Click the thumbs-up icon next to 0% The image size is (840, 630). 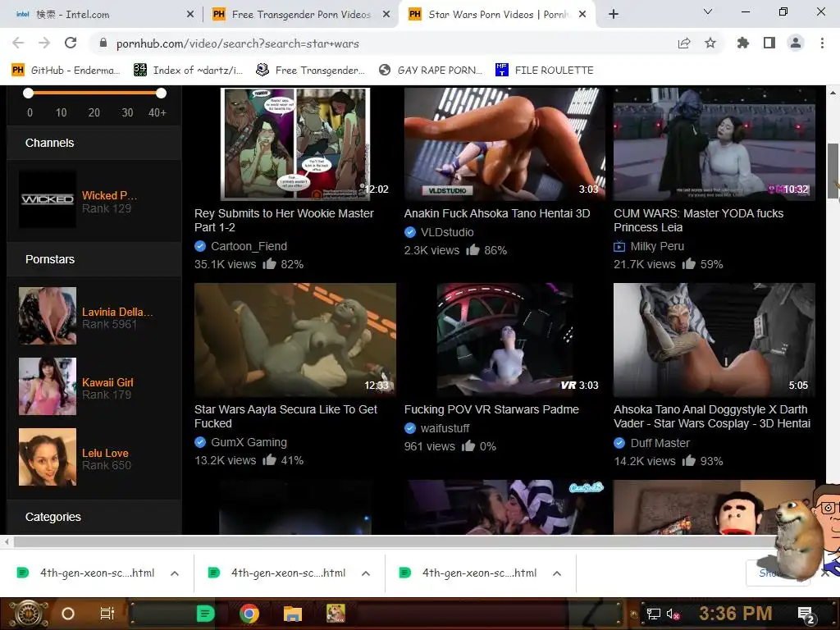pos(468,445)
